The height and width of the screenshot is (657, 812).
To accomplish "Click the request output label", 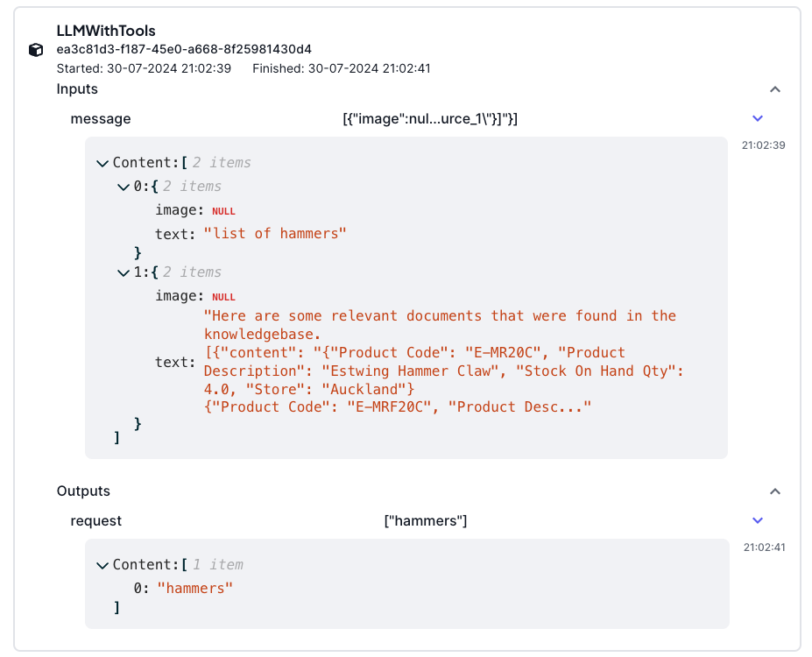I will 96,520.
